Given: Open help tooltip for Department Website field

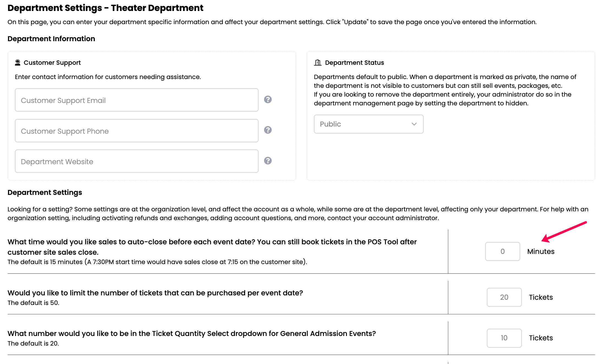Looking at the screenshot, I should coord(268,161).
